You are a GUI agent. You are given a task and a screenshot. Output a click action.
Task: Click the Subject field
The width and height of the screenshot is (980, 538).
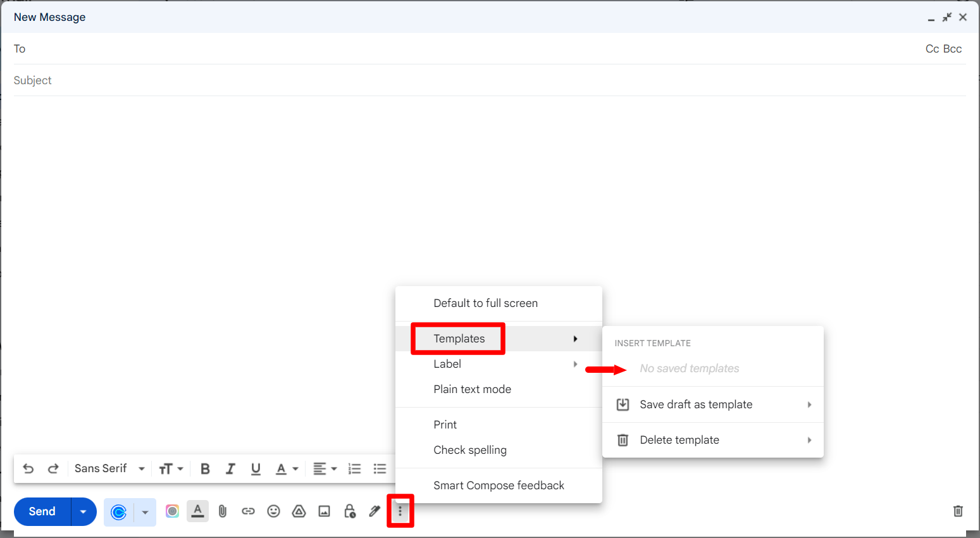(490, 80)
